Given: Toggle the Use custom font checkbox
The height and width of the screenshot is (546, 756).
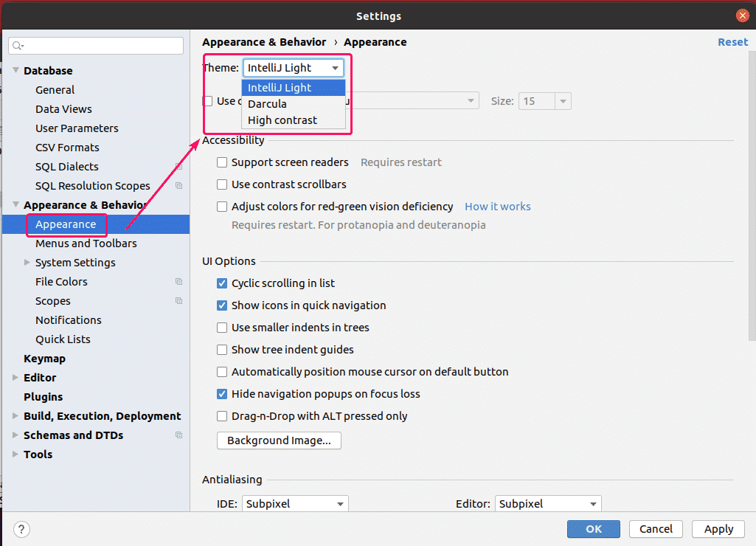Looking at the screenshot, I should (208, 101).
